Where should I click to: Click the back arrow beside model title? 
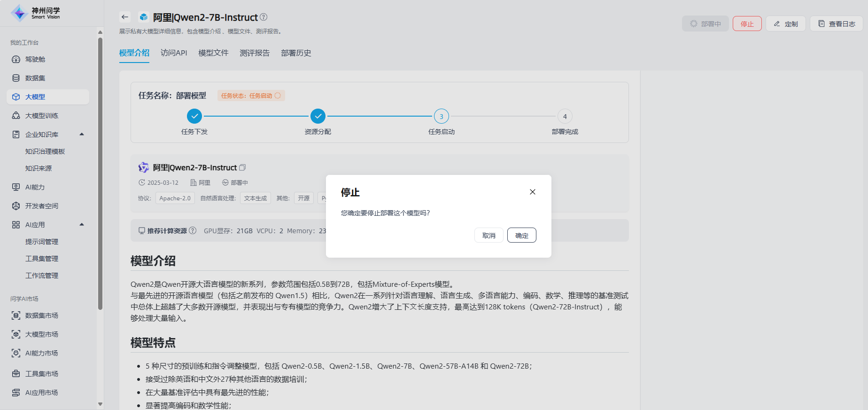click(124, 17)
